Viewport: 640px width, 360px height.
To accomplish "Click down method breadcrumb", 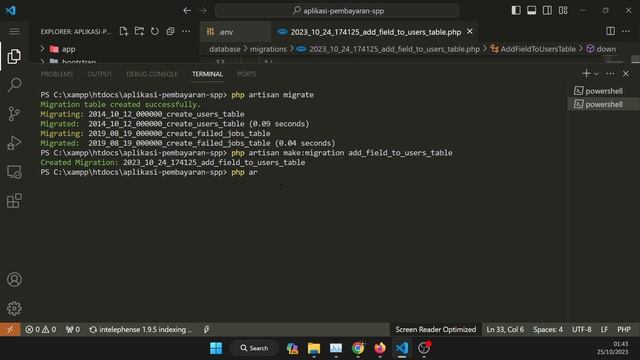I will coord(601,49).
